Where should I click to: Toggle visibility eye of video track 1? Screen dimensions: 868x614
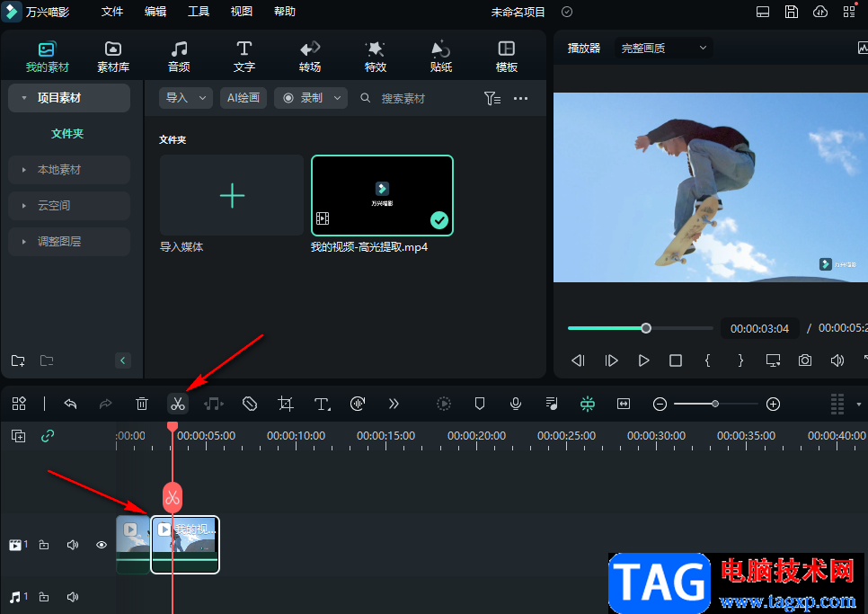102,546
